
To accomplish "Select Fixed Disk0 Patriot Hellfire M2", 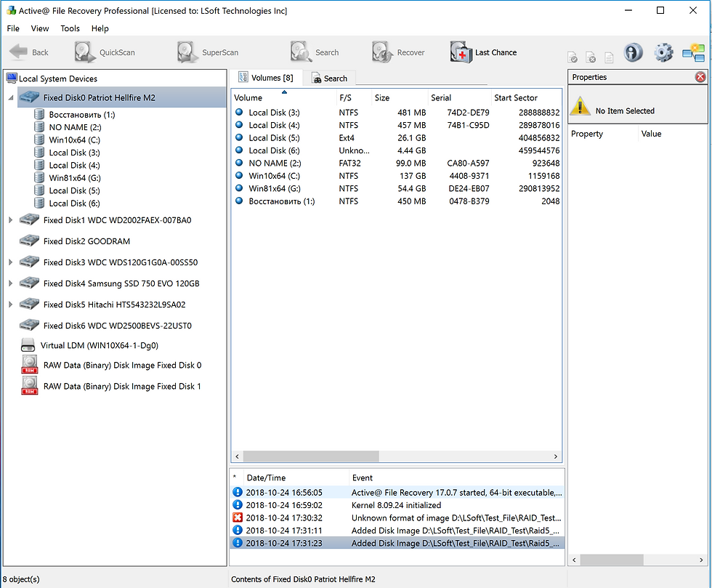I will (121, 97).
